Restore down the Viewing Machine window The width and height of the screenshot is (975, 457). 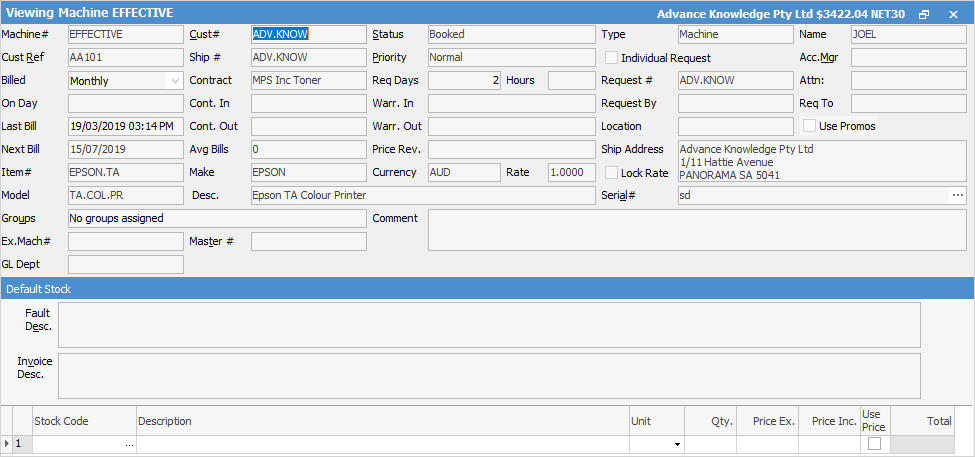coord(924,14)
